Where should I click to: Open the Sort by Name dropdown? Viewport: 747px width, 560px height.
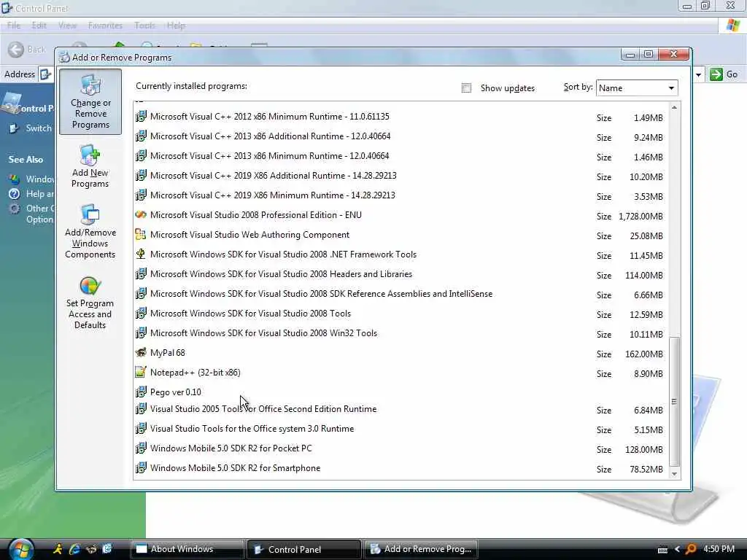coord(636,88)
